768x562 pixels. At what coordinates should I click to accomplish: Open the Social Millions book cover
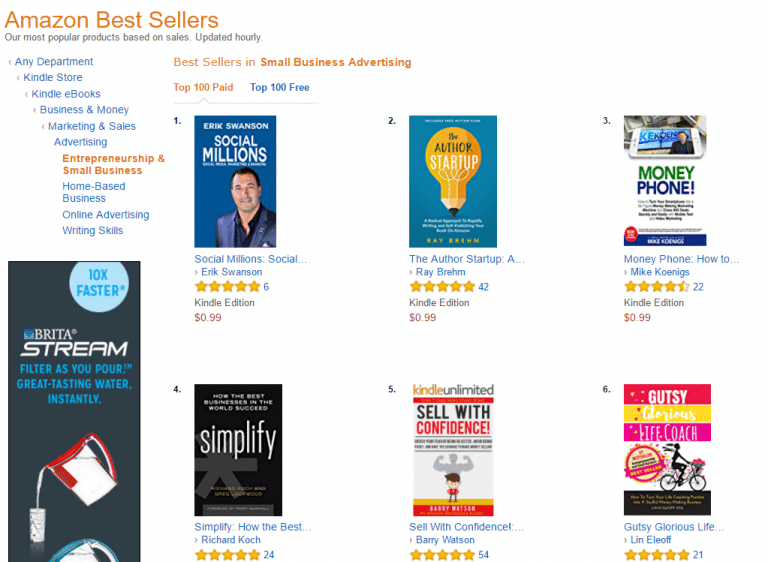point(235,181)
